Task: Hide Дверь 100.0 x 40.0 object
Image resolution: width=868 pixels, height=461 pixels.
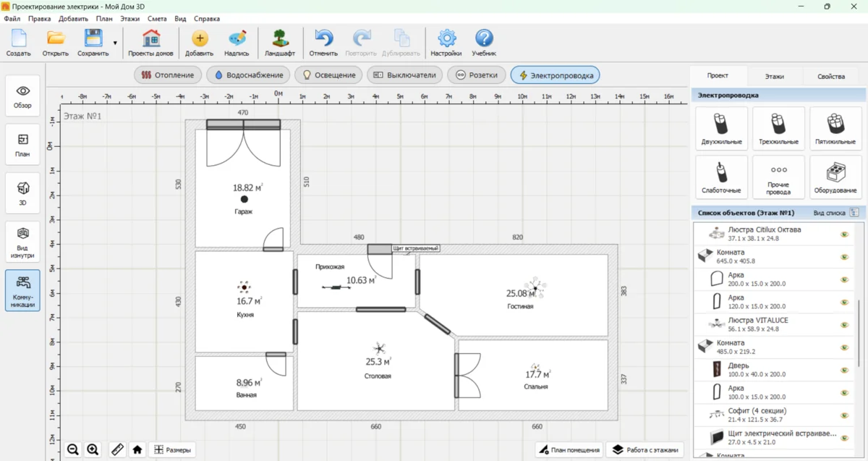Action: coord(844,370)
